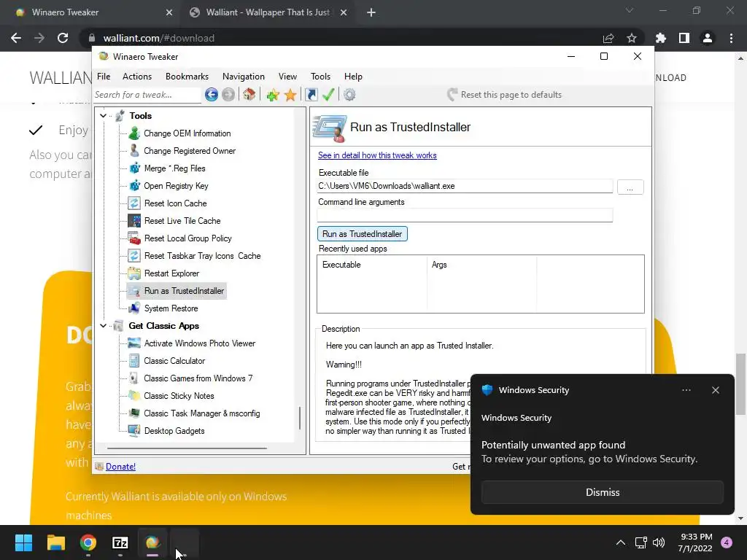Screen dimensions: 747x560
Task: Click the Windows Start button
Action: [23, 542]
